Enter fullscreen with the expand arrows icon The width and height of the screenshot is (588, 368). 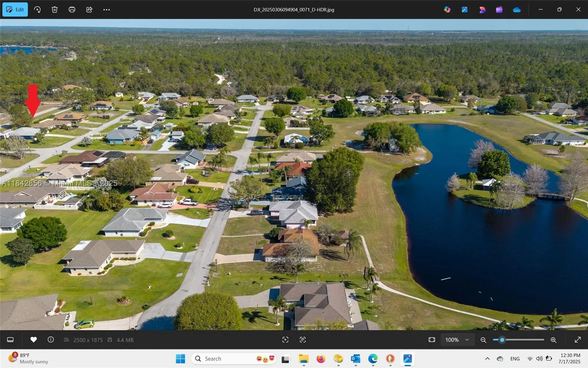click(x=578, y=340)
